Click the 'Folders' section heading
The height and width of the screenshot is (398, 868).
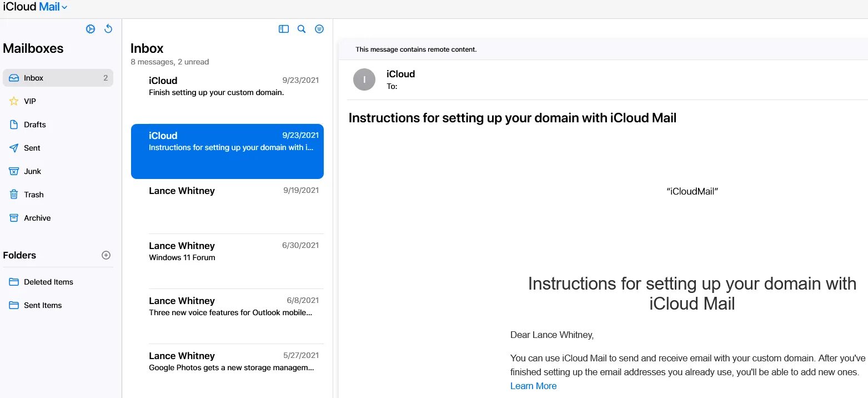19,255
